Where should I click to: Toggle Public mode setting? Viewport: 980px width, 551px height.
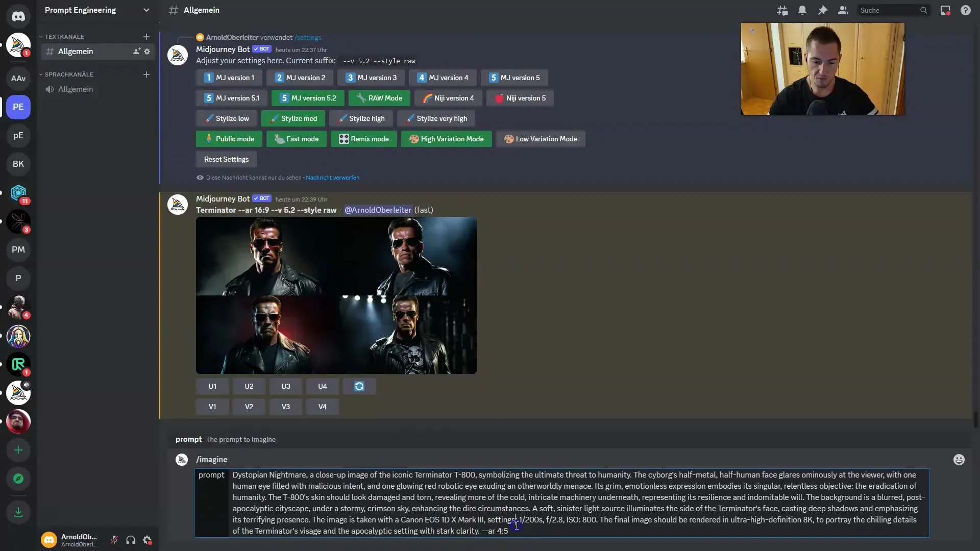[x=229, y=139]
